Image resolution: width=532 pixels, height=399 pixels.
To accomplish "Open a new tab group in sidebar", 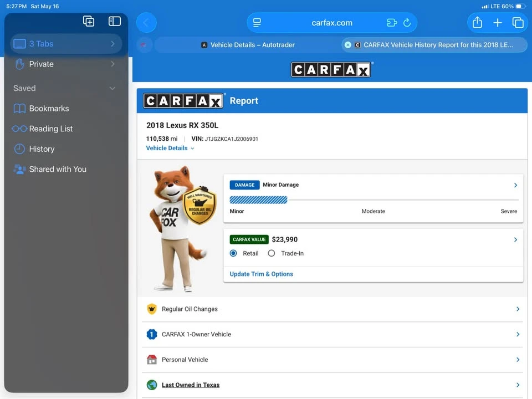I will tap(89, 22).
